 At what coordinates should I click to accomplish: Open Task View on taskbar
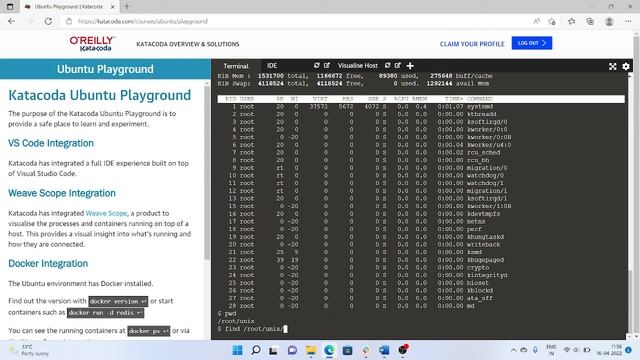pos(273,350)
